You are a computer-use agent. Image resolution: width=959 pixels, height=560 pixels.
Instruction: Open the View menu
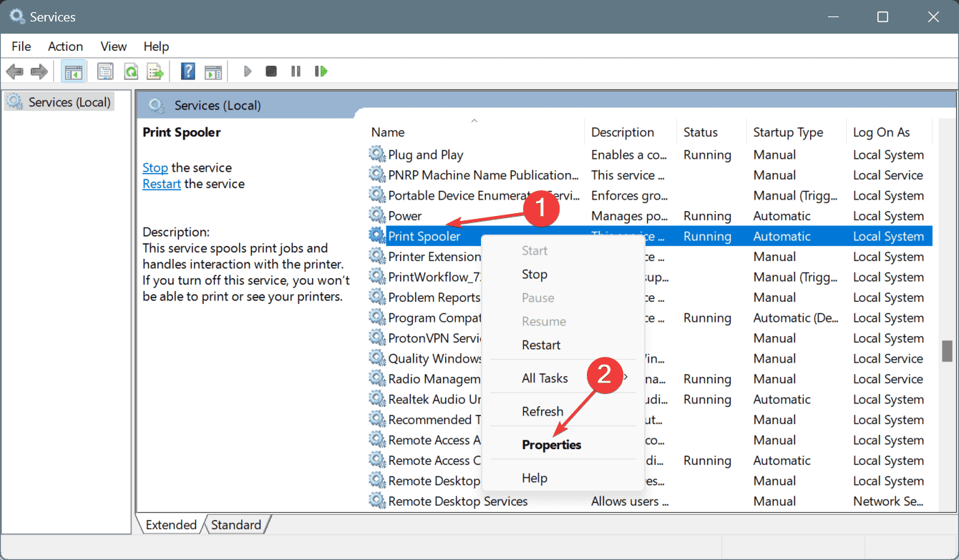[x=113, y=46]
